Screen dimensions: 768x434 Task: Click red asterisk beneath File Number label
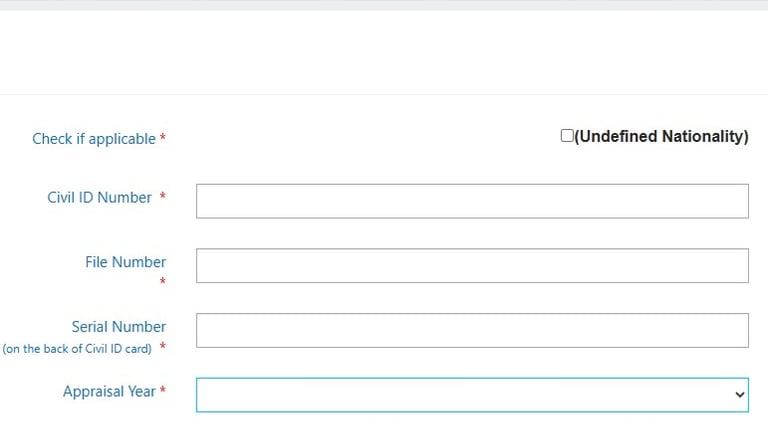pyautogui.click(x=163, y=281)
